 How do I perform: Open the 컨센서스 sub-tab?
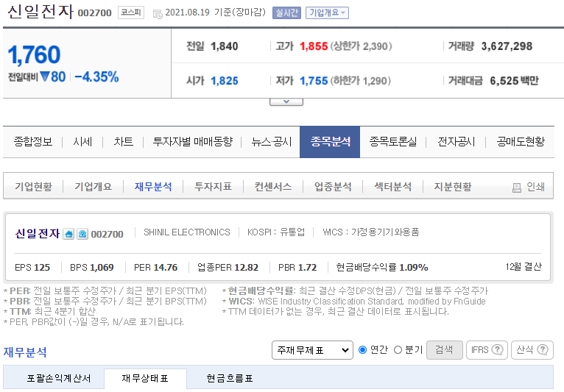pos(273,187)
